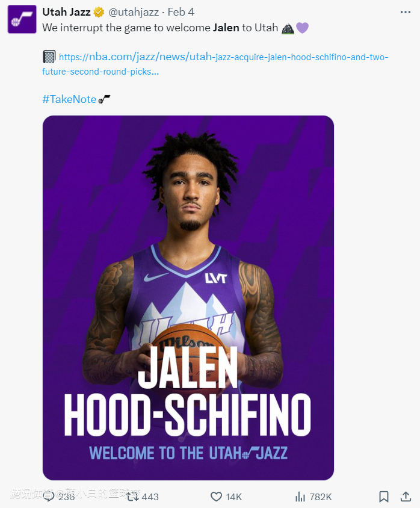The width and height of the screenshot is (420, 508).
Task: Open the three-dot more options menu
Action: [x=405, y=12]
